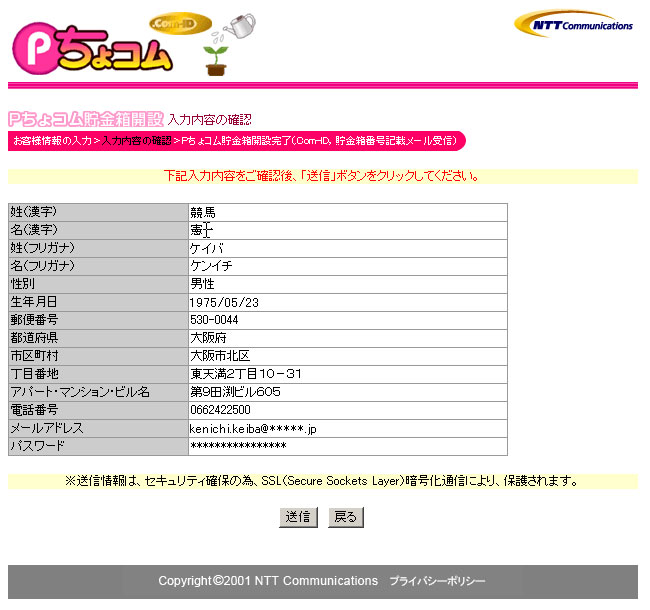The height and width of the screenshot is (610, 650).
Task: Click the SSL security notice text
Action: pos(322,481)
